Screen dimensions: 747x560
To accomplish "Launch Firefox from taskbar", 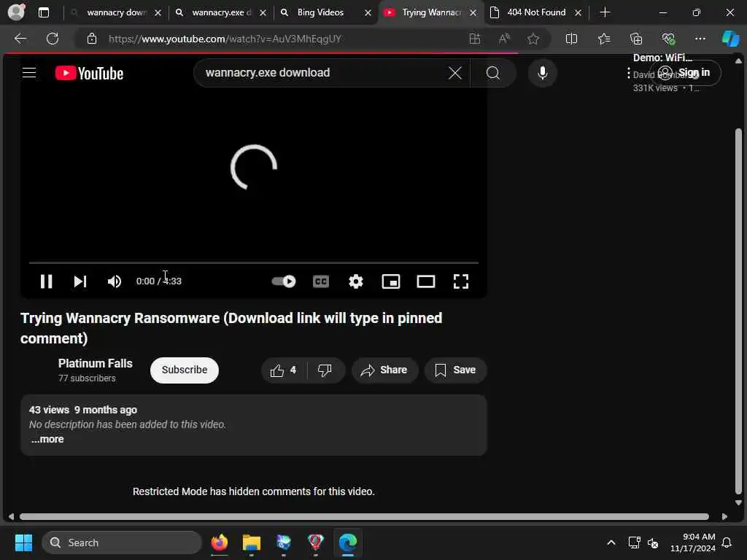I will [219, 542].
